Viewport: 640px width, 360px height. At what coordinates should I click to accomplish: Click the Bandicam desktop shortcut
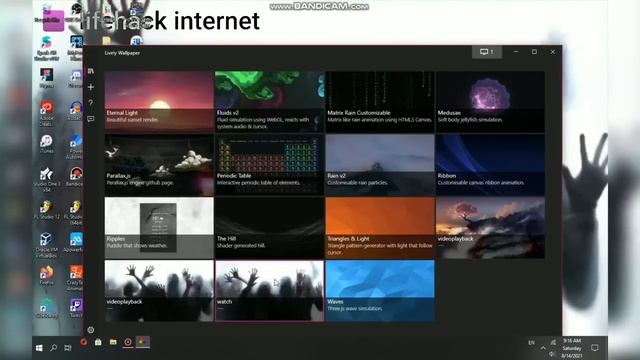click(x=75, y=177)
